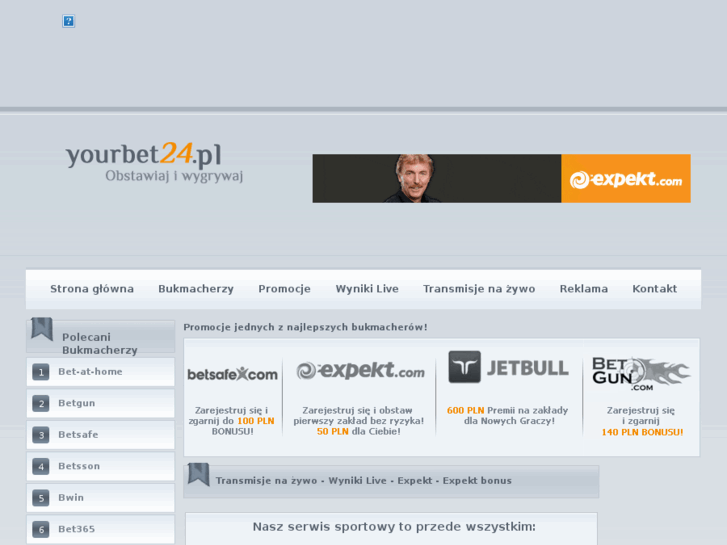Click the Polecani Bukmacherzy sidebar heading
Screen dimensions: 727x545
coord(100,343)
